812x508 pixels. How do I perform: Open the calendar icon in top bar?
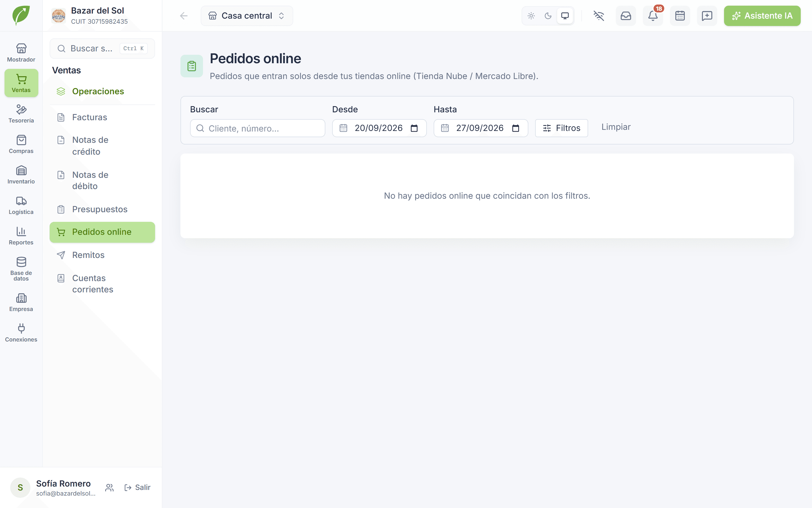680,16
